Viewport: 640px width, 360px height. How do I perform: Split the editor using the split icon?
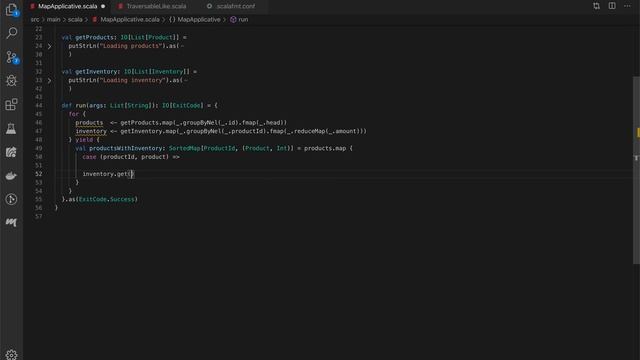[612, 6]
